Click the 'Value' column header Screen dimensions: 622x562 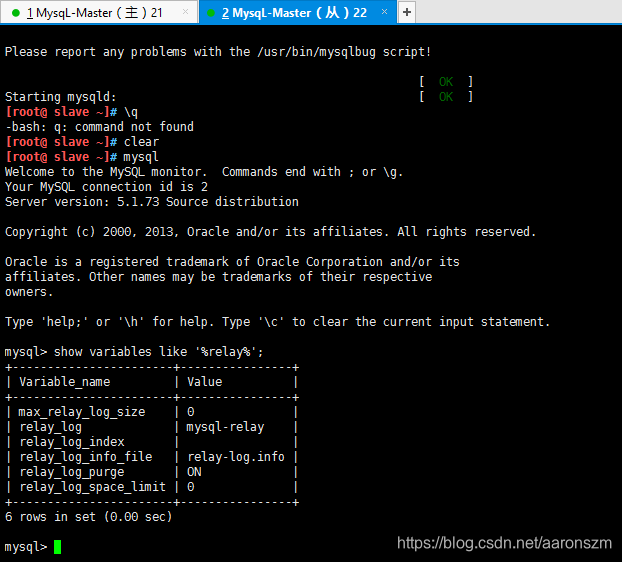coord(204,382)
